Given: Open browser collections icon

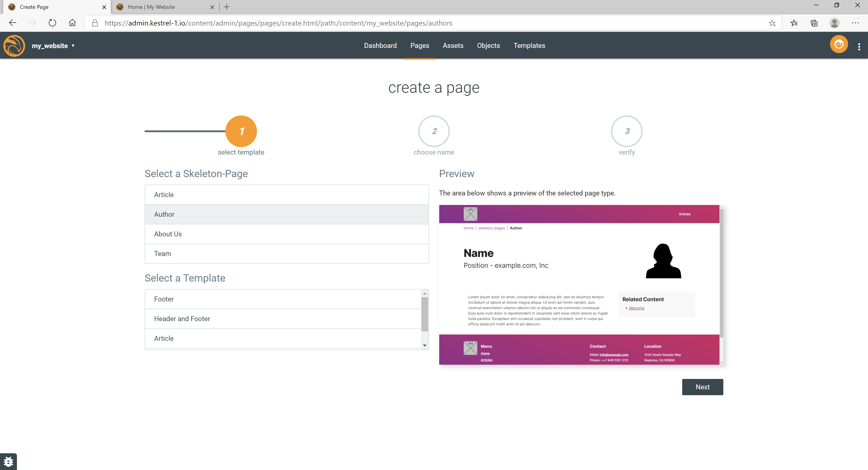Looking at the screenshot, I should point(814,23).
